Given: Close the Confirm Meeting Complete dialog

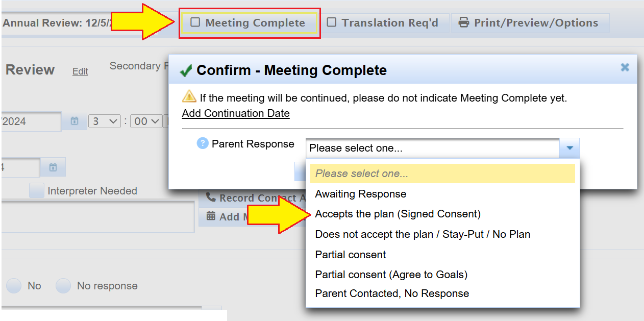Looking at the screenshot, I should click(x=625, y=67).
